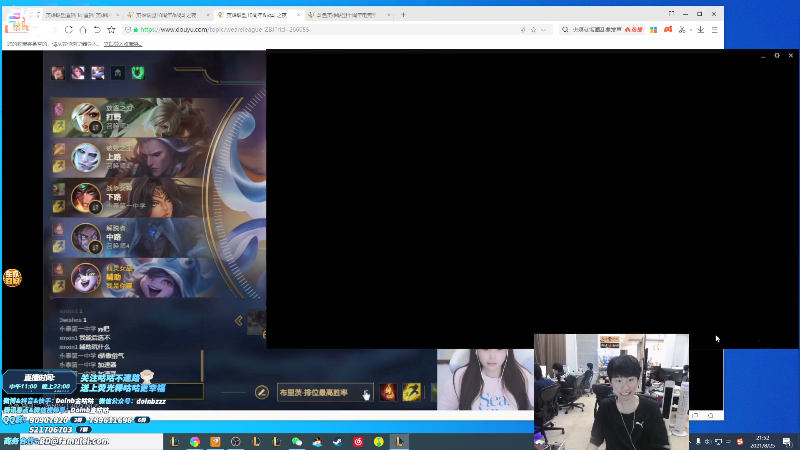Click the chat scrollbar

click(x=203, y=365)
